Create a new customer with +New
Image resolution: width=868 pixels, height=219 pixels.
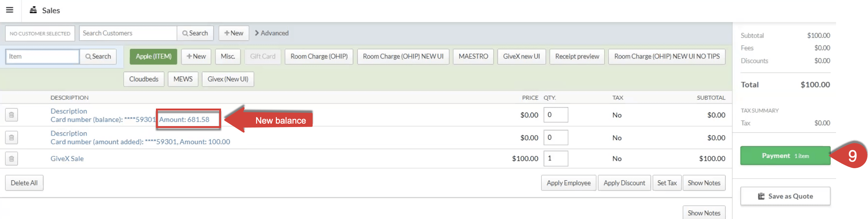coord(234,33)
